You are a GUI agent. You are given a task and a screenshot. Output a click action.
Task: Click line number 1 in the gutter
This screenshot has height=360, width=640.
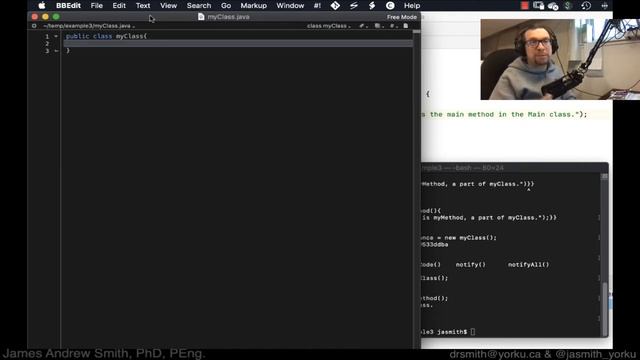point(47,36)
